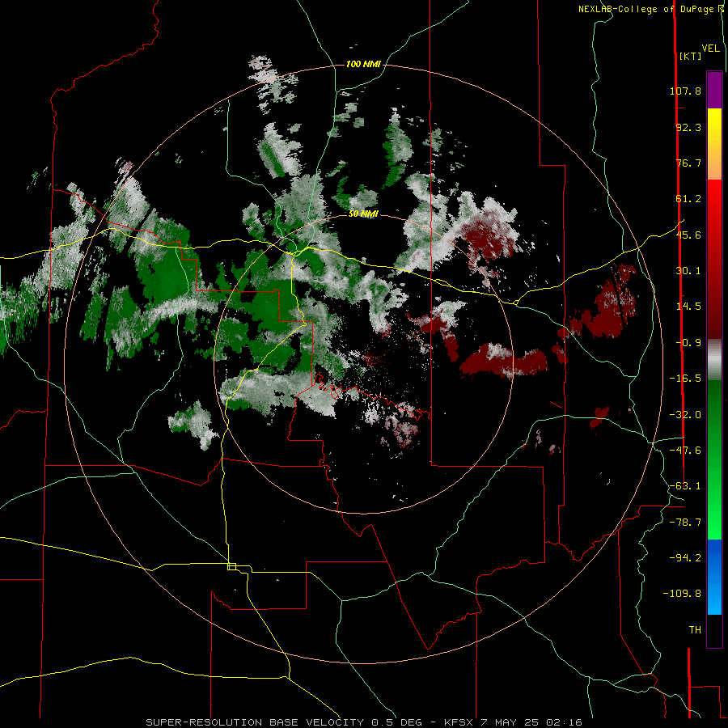Click the 61.2 legend value
The width and height of the screenshot is (728, 728).
click(688, 199)
